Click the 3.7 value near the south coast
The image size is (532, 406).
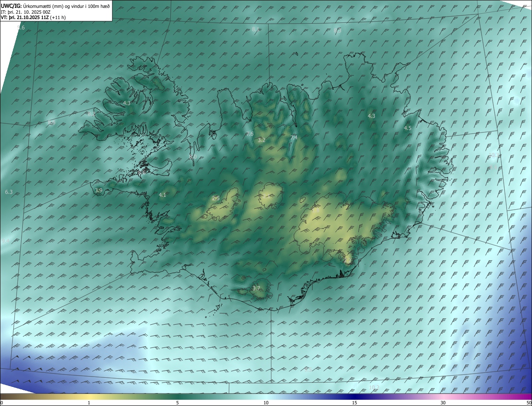256,288
